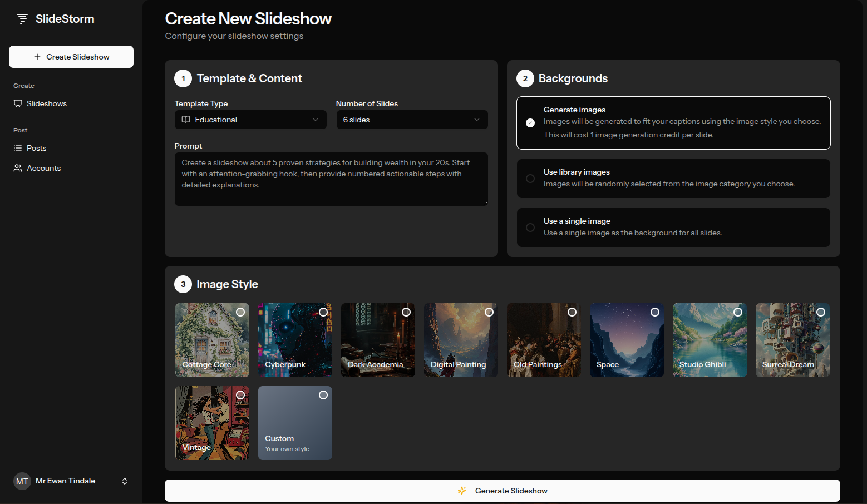Image resolution: width=867 pixels, height=504 pixels.
Task: Expand the Mr Ewan Tindale account switcher
Action: point(125,481)
